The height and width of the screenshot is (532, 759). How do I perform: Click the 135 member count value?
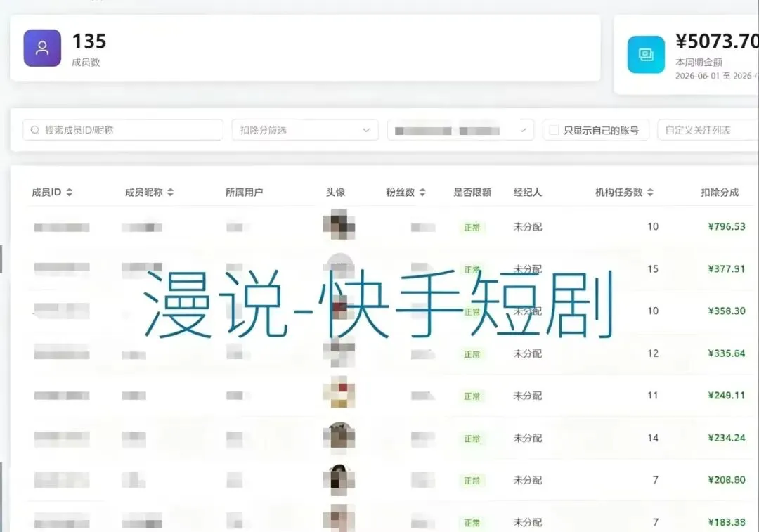[89, 41]
